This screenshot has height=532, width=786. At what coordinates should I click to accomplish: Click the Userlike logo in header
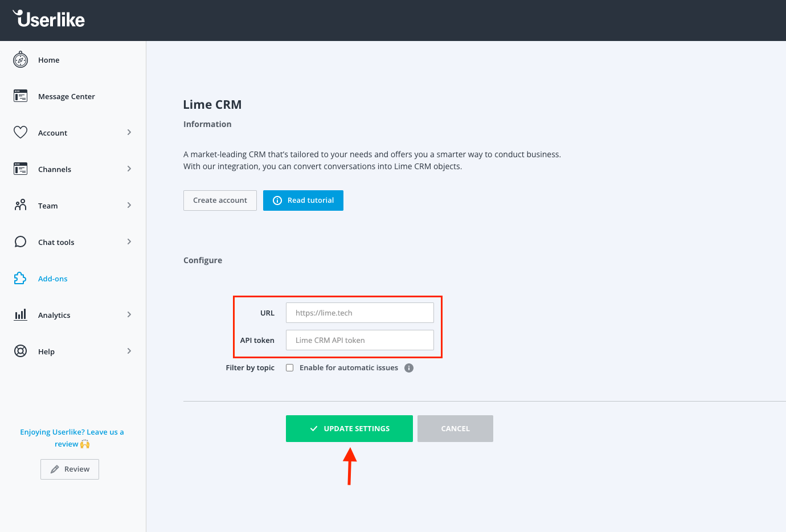tap(49, 19)
